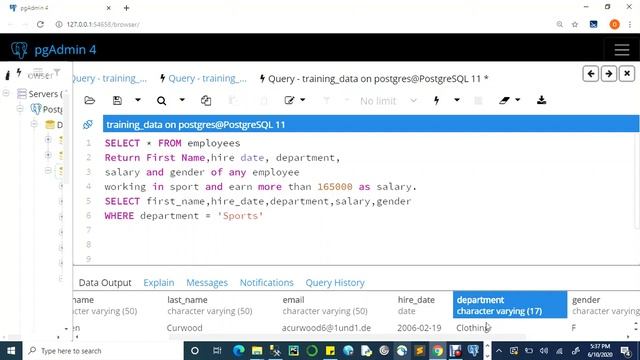Download results as CSV icon
The height and width of the screenshot is (360, 640).
pyautogui.click(x=541, y=100)
